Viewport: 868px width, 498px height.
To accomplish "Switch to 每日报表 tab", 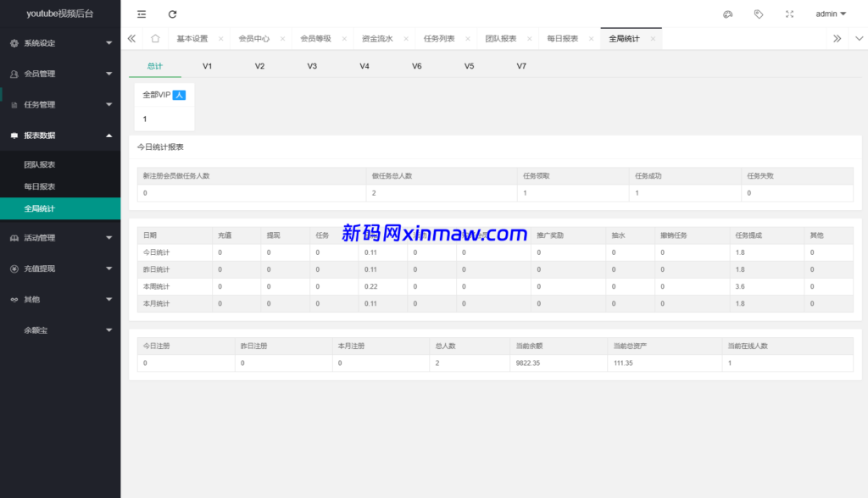I will click(x=563, y=39).
